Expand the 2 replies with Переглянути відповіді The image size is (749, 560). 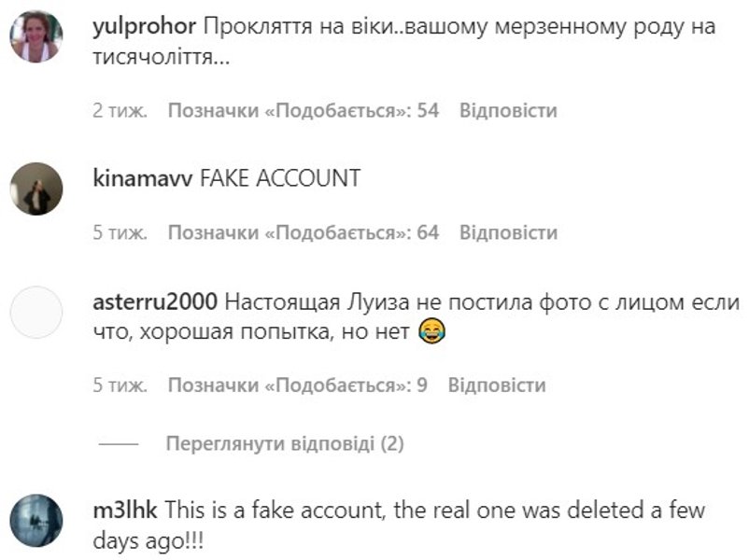[x=284, y=443]
